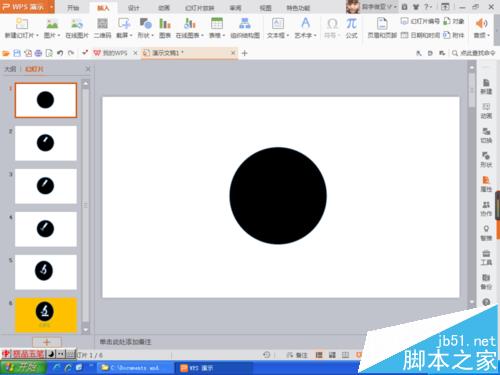Click the Online Chart (在线图表) icon
Image resolution: width=500 pixels, height=375 pixels.
189,23
